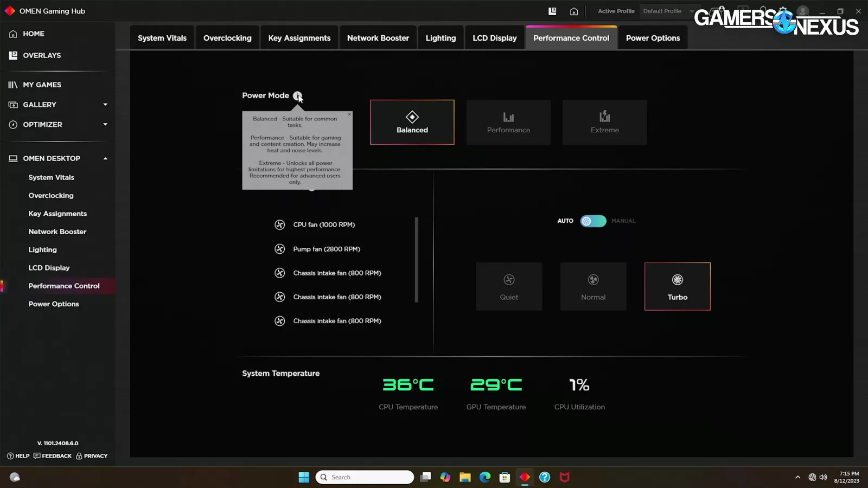The height and width of the screenshot is (488, 868).
Task: Click the fan list scrollbar
Action: (x=417, y=260)
